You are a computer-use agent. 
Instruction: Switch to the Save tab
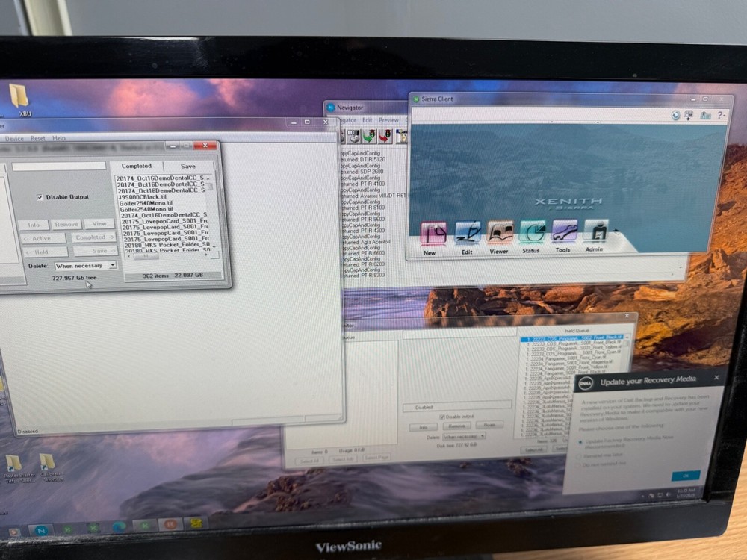(187, 166)
